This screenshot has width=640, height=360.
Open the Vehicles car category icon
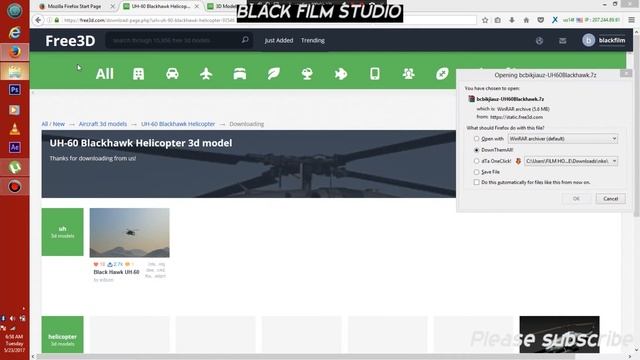point(172,73)
